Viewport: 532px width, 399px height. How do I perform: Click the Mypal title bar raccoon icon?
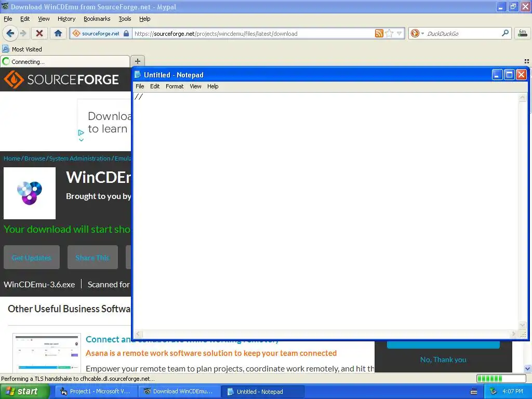pos(5,6)
